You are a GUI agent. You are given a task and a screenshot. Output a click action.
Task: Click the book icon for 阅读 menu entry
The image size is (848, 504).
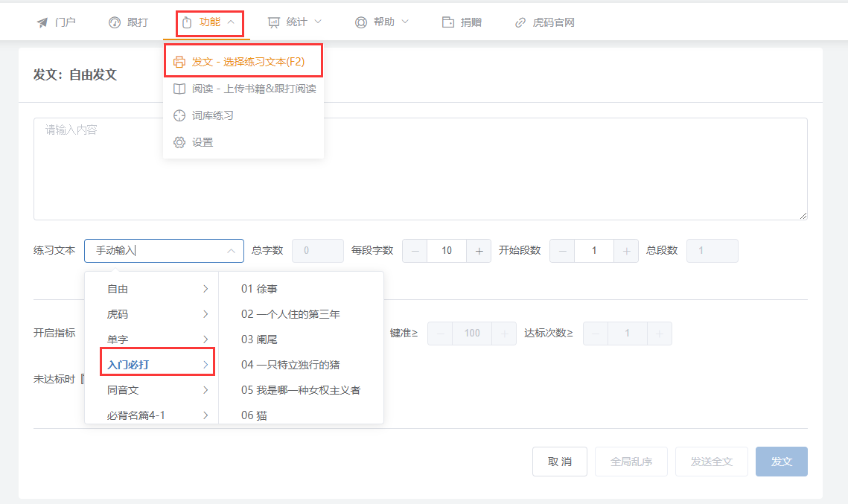tap(179, 89)
